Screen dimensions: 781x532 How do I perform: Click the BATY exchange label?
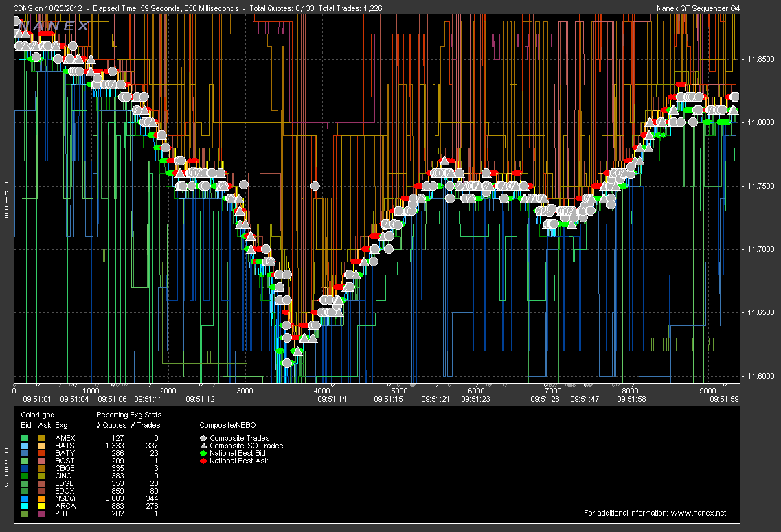point(65,453)
